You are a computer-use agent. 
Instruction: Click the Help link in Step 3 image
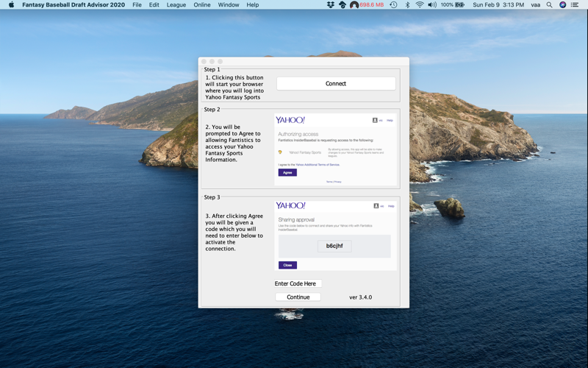click(391, 206)
